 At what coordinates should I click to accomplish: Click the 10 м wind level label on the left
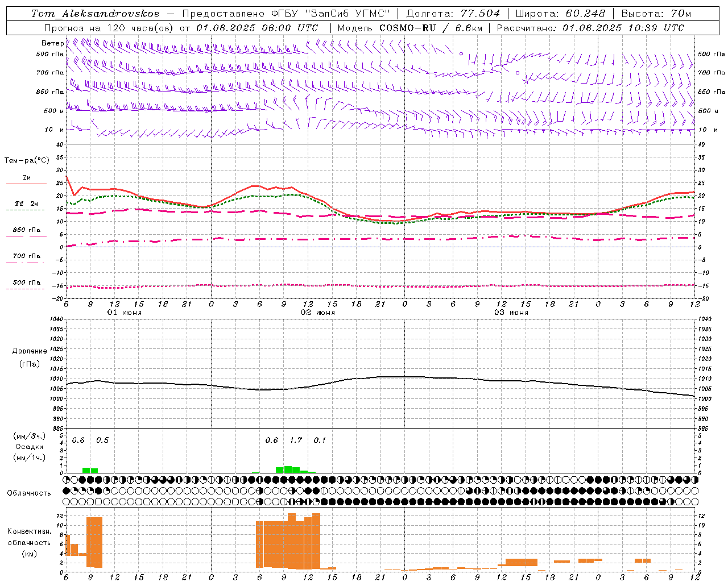54,130
